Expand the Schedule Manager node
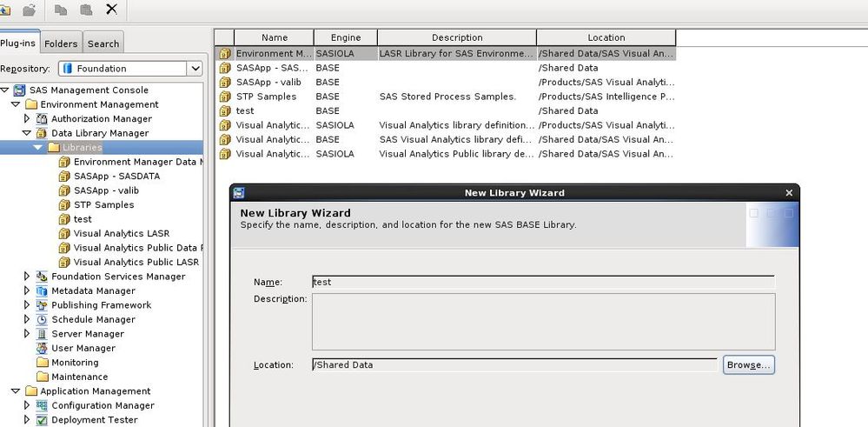This screenshot has width=868, height=427. (x=27, y=319)
